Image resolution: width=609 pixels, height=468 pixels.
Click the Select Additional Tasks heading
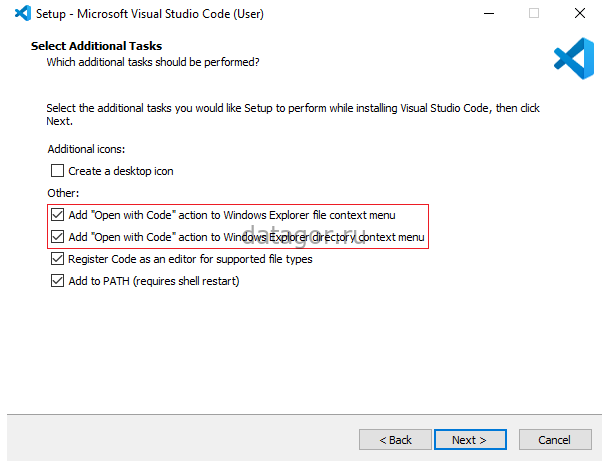[x=96, y=46]
